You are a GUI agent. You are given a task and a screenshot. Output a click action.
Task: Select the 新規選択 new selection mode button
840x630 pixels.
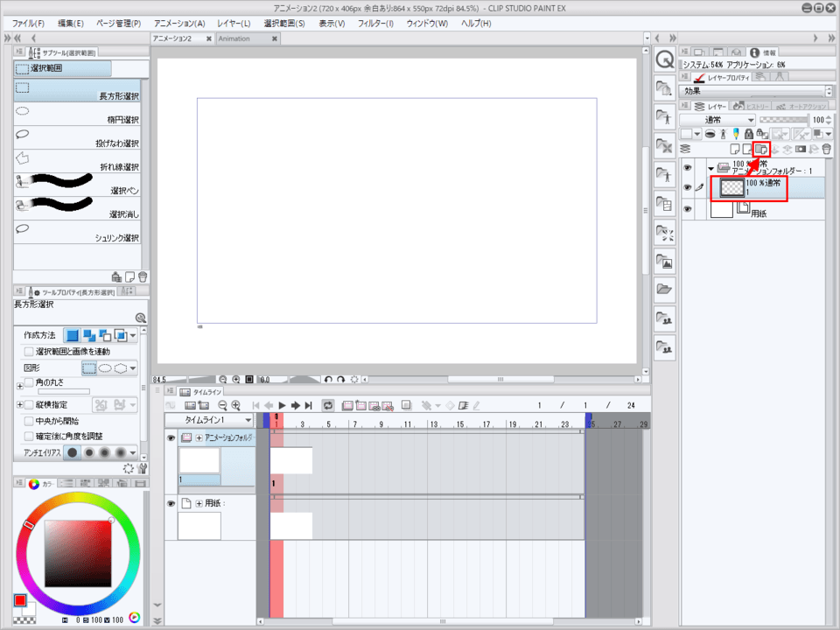(x=73, y=336)
